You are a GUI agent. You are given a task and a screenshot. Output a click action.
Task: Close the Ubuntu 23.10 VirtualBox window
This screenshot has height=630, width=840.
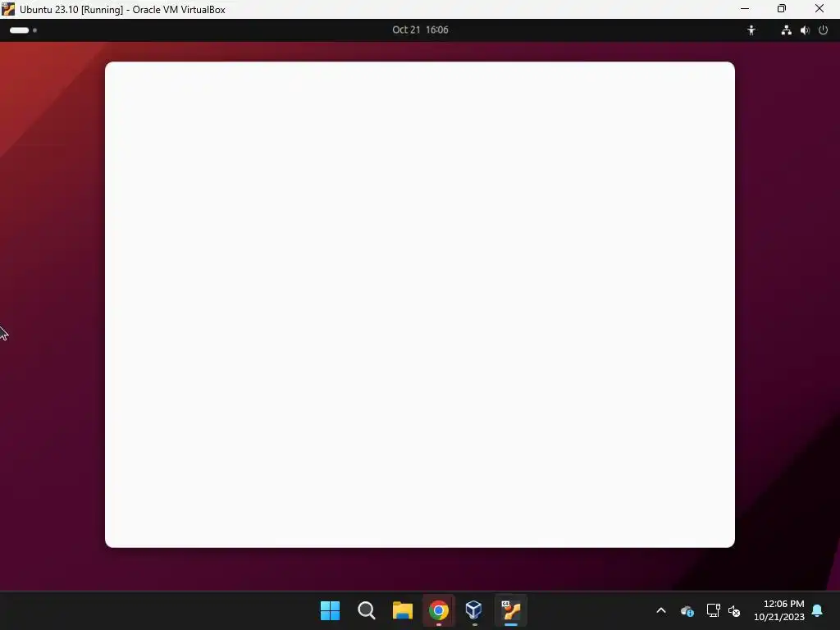pyautogui.click(x=819, y=8)
